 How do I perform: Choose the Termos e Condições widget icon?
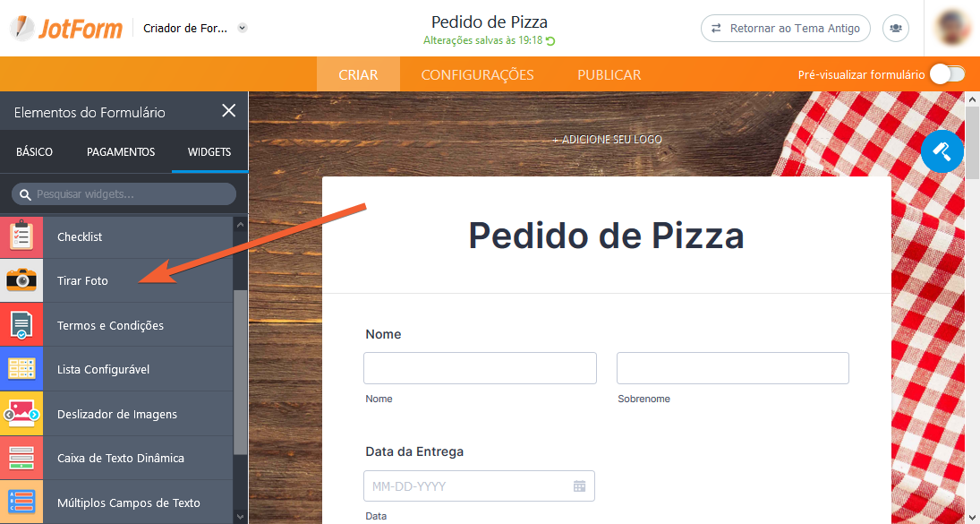pyautogui.click(x=21, y=325)
